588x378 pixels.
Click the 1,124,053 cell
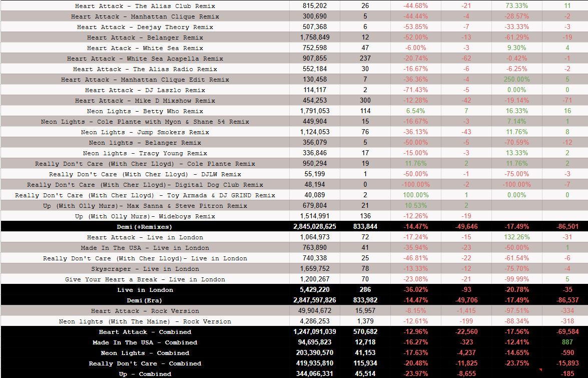click(x=315, y=132)
